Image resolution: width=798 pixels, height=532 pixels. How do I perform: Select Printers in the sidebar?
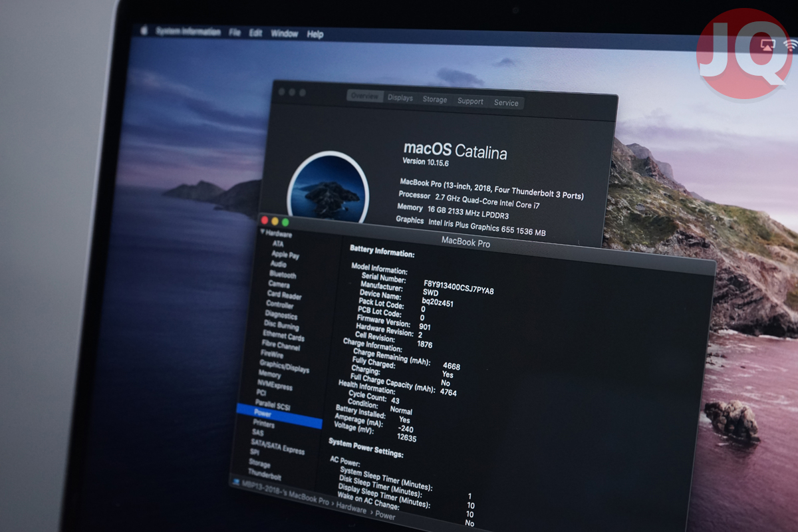264,424
